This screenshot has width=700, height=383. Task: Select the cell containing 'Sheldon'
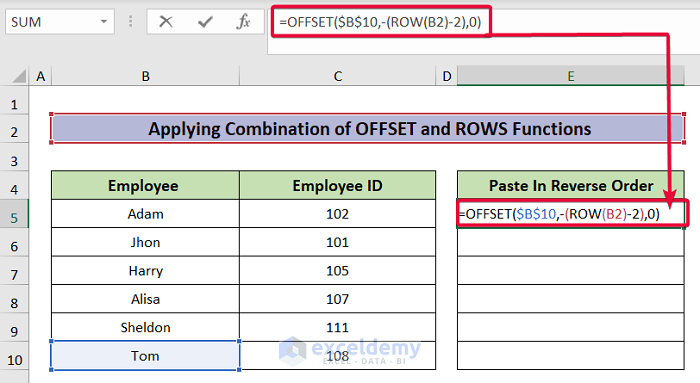point(146,328)
